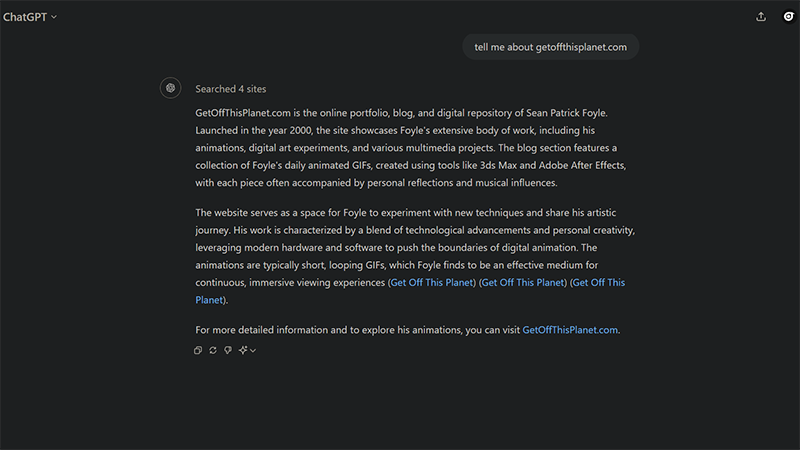The image size is (800, 450).
Task: Click the first paragraph about Sean Patrick Foyle
Action: point(411,147)
